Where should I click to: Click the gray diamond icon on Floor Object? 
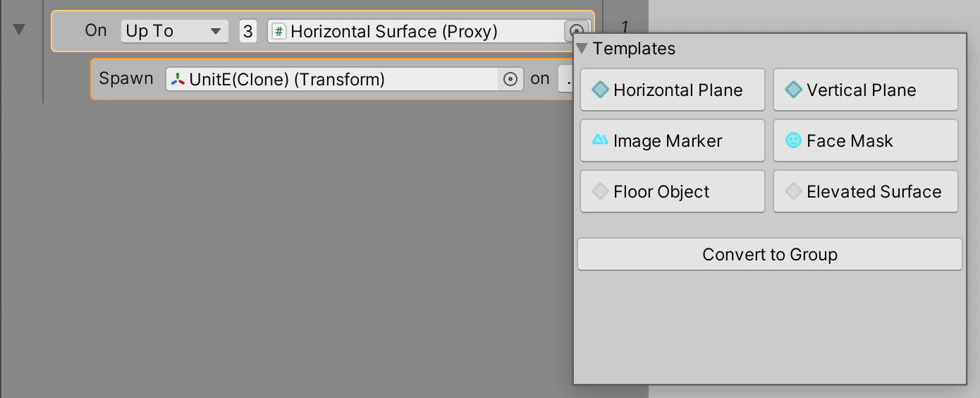click(600, 191)
